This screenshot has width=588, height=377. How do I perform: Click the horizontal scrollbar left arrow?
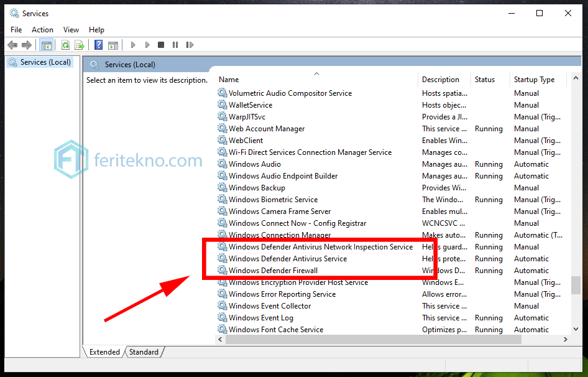point(220,339)
